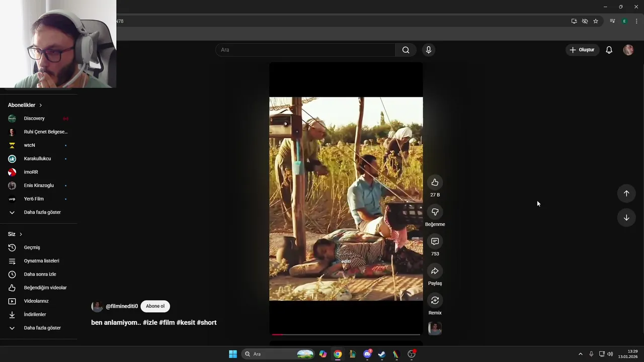
Task: Subscribe with the Abone ol button
Action: click(x=155, y=306)
